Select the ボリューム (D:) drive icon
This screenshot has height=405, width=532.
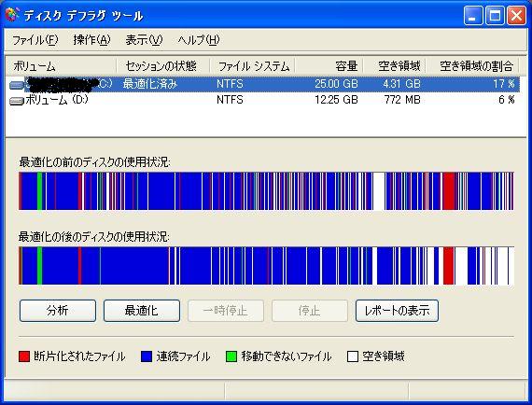tap(16, 101)
